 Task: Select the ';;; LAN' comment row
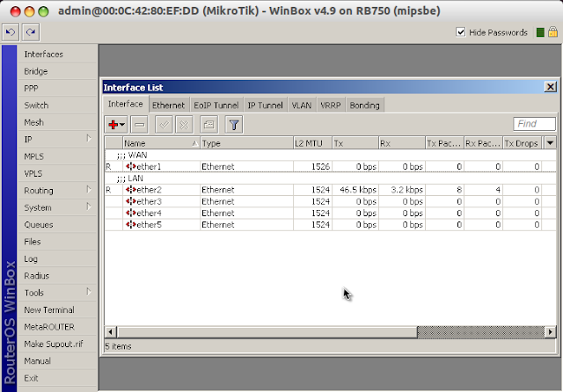point(331,178)
